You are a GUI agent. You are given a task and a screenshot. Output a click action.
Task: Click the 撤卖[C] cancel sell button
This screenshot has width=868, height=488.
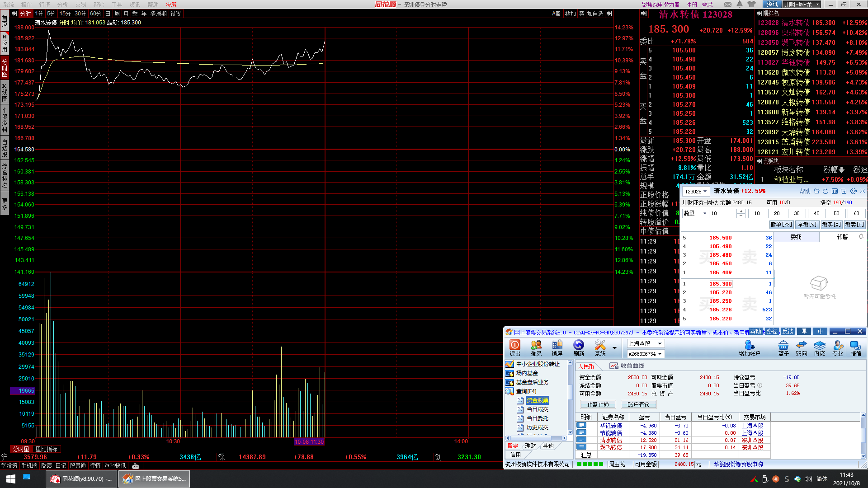(854, 225)
